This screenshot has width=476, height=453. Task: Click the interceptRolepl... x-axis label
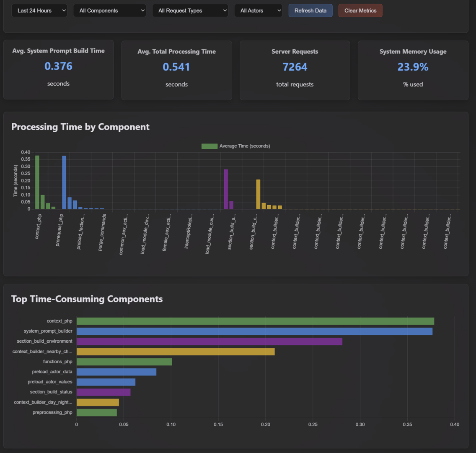tap(189, 231)
